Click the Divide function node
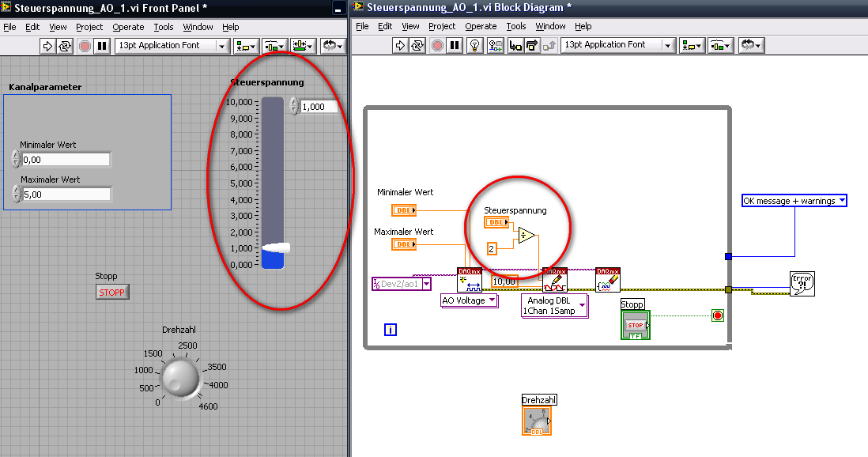Viewport: 868px width, 457px height. (526, 236)
